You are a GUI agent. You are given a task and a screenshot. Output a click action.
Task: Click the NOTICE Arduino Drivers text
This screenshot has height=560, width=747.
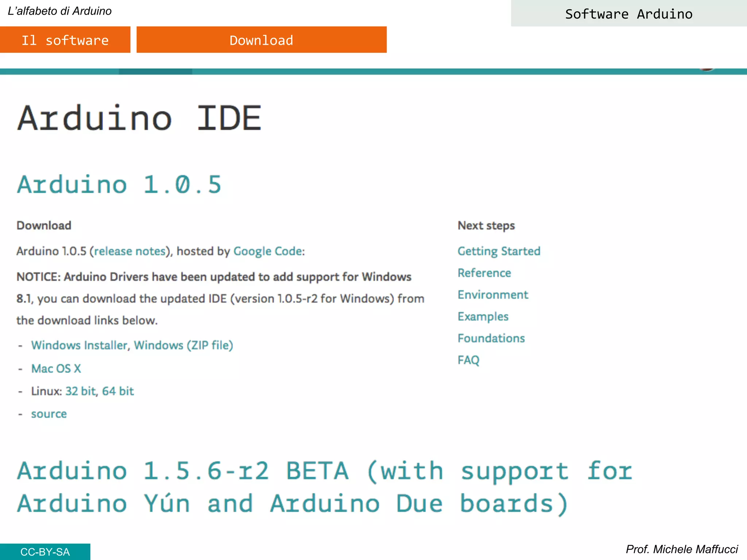(x=220, y=299)
